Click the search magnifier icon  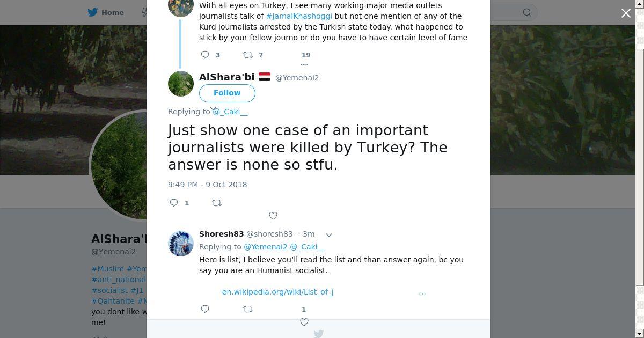[527, 12]
